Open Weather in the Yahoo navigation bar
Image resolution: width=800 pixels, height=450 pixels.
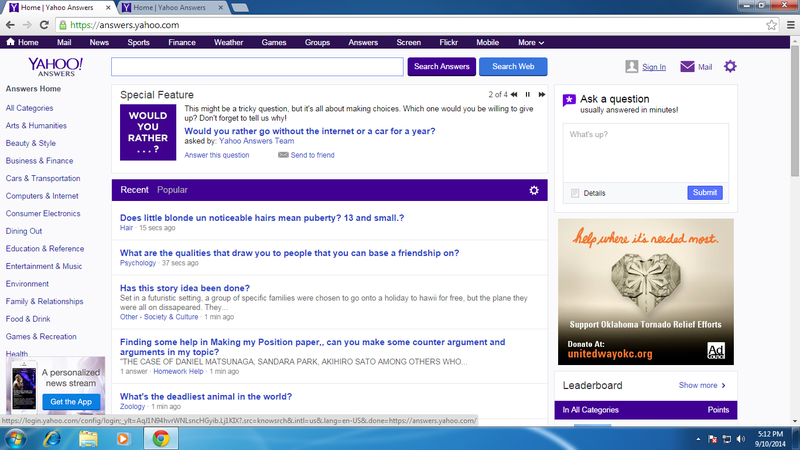point(228,42)
